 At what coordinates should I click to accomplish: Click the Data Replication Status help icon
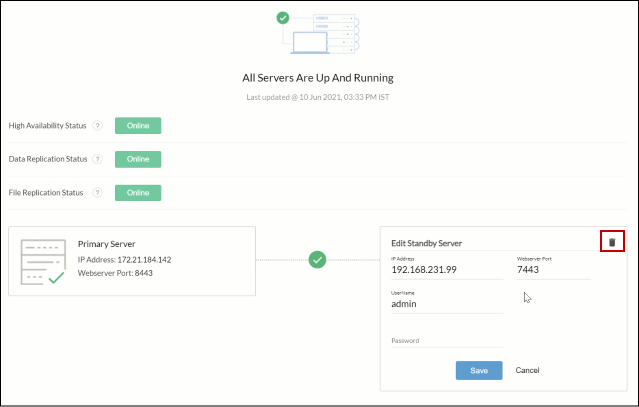pyautogui.click(x=98, y=159)
